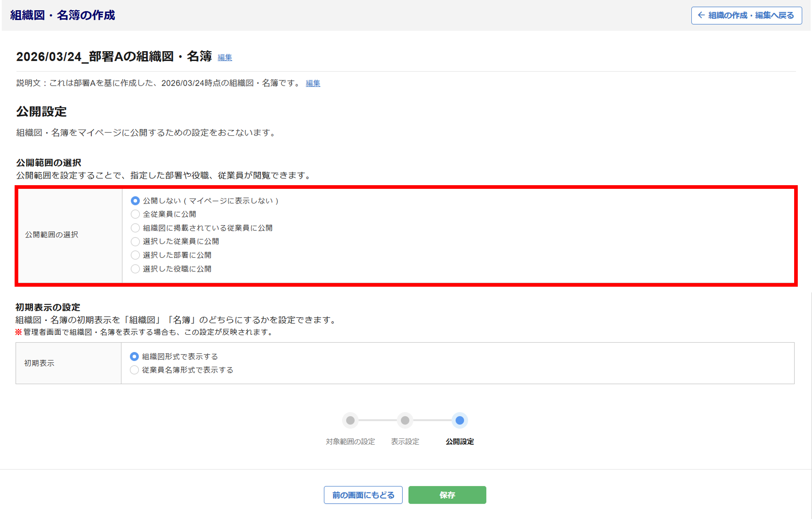Click the blue 公開設定 step circle
This screenshot has width=812, height=519.
coord(460,420)
